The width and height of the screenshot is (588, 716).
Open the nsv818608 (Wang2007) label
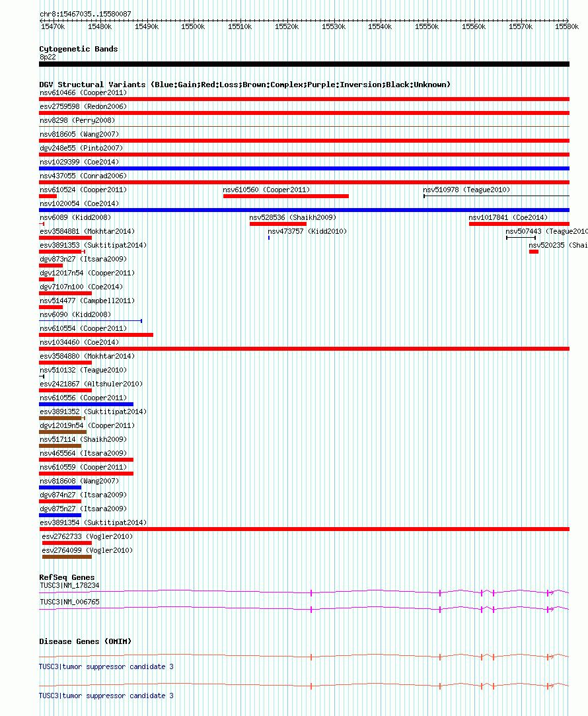pyautogui.click(x=79, y=482)
